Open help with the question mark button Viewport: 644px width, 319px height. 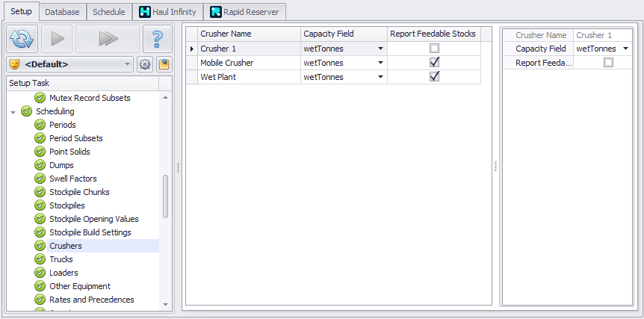pyautogui.click(x=158, y=39)
